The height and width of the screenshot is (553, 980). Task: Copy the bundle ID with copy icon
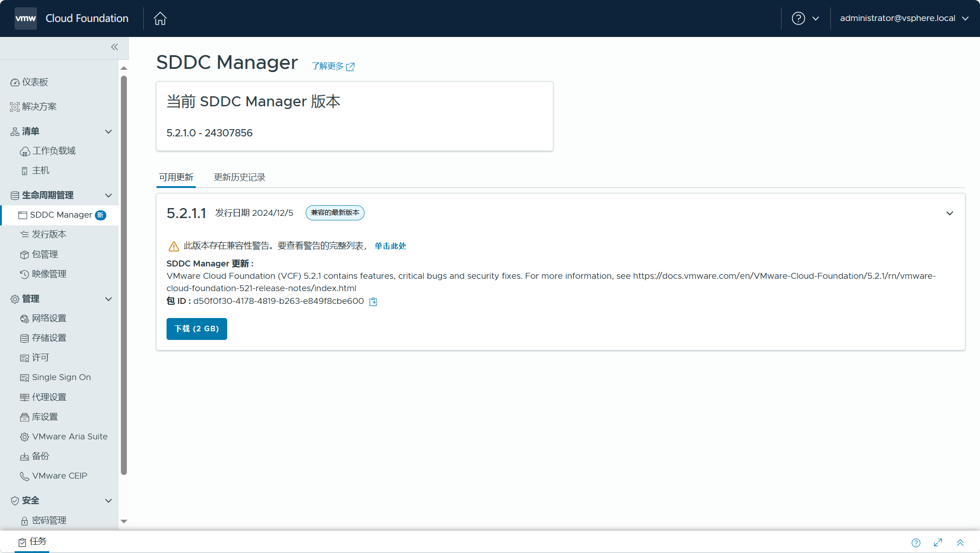point(373,302)
